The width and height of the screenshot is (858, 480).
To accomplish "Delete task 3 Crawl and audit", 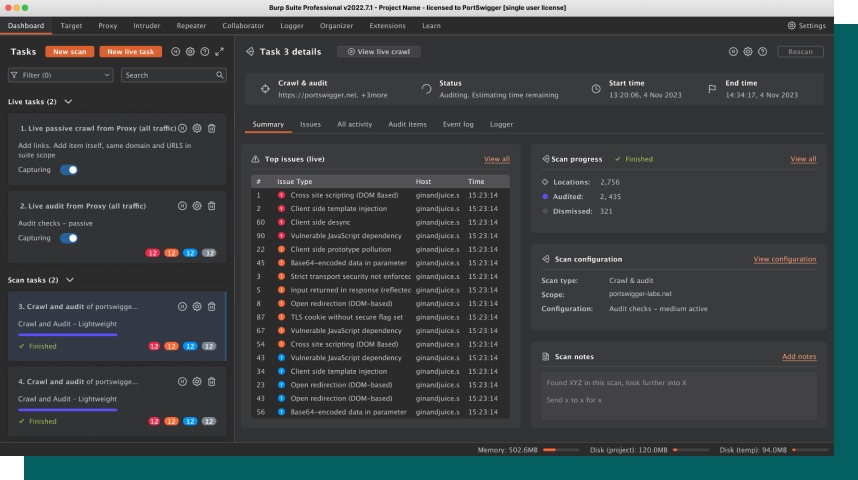I will [x=211, y=306].
